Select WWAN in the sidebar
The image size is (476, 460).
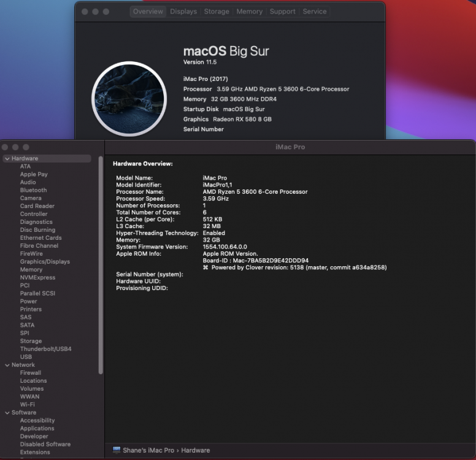pos(29,397)
